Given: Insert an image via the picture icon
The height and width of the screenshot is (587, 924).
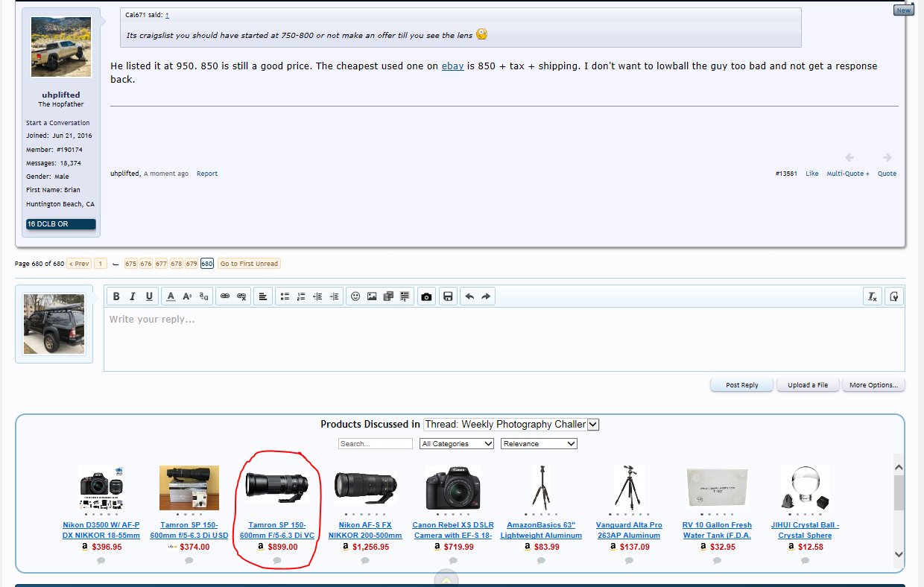Looking at the screenshot, I should click(x=372, y=296).
